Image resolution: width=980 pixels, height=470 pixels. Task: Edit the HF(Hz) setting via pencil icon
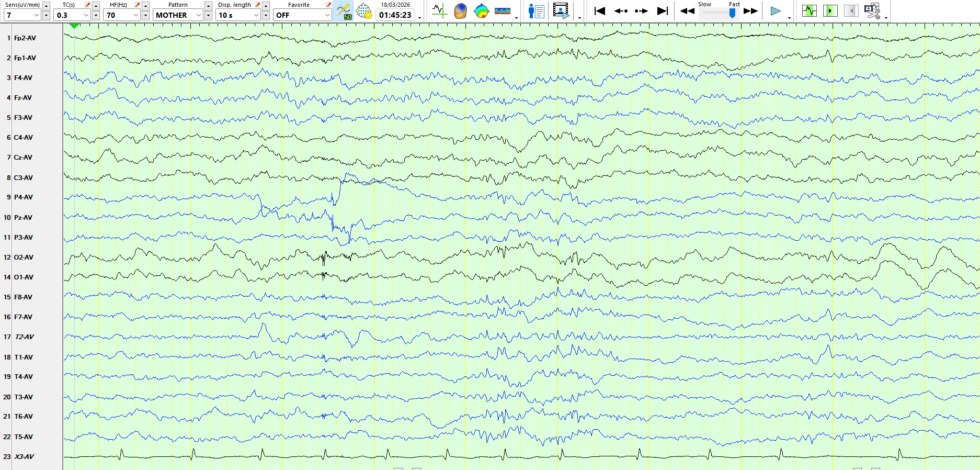[137, 5]
